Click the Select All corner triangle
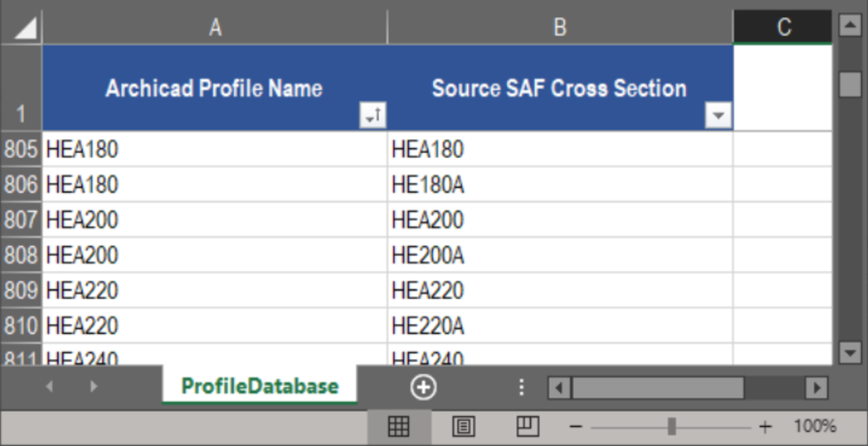Screen dimensions: 868x446 tap(26, 29)
